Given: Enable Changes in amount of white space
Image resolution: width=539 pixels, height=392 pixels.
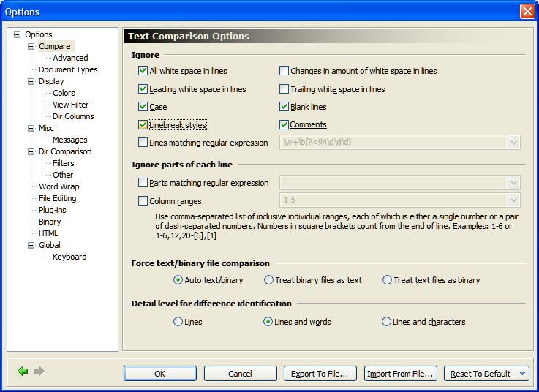Looking at the screenshot, I should tap(284, 71).
